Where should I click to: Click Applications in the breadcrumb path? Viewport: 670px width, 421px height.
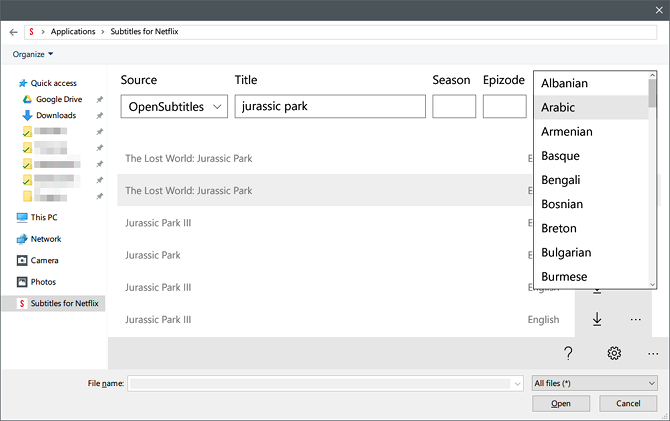coord(73,32)
